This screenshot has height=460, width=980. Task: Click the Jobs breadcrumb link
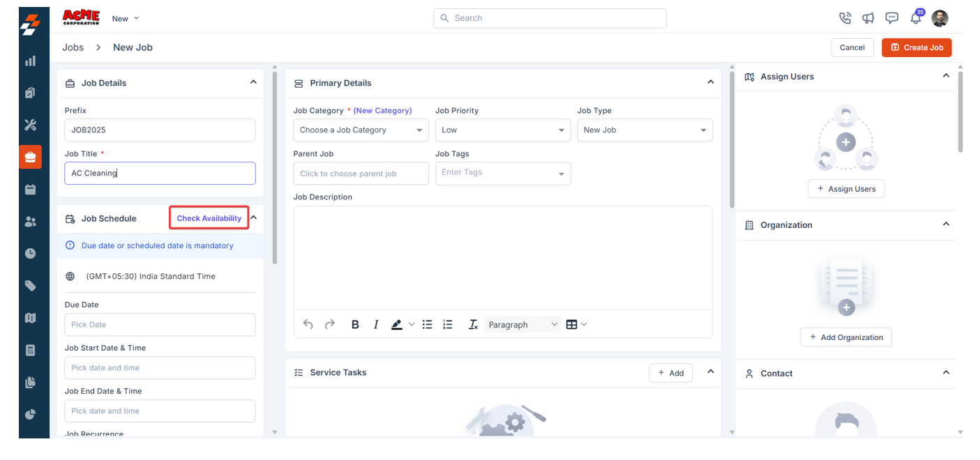pyautogui.click(x=73, y=47)
